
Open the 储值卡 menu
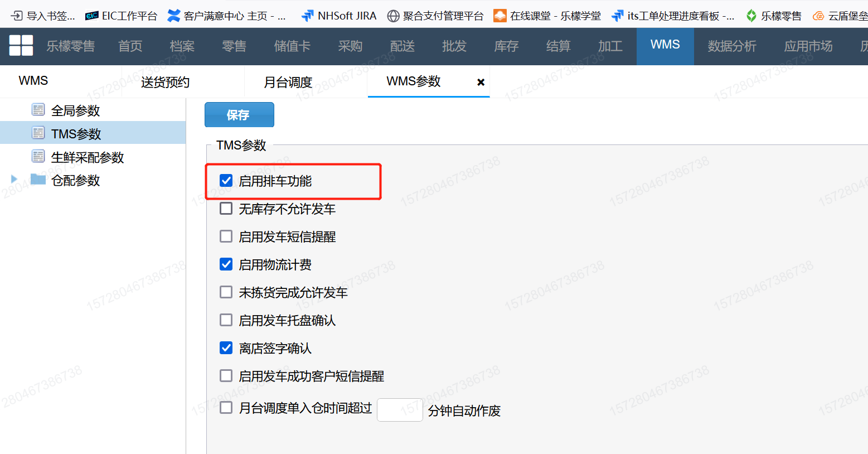click(292, 46)
